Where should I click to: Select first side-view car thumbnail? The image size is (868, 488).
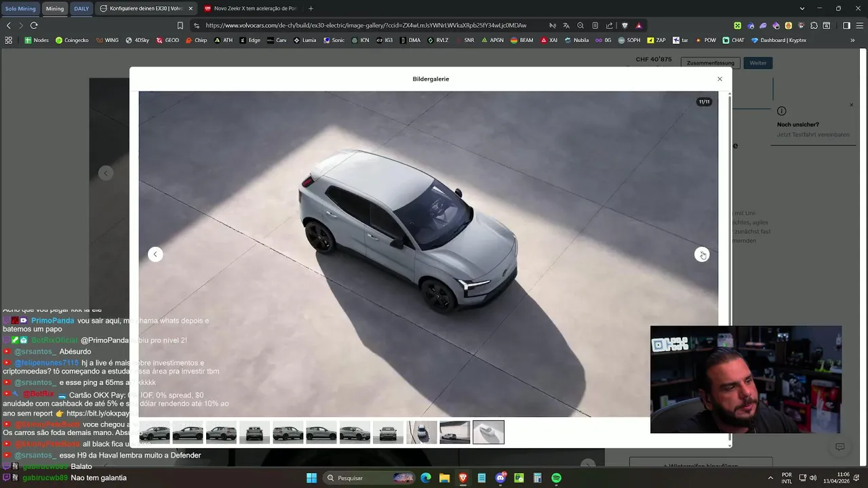coord(155,432)
